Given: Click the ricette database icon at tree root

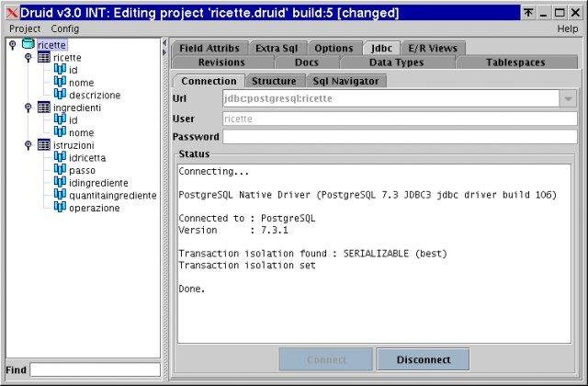Looking at the screenshot, I should (x=28, y=44).
